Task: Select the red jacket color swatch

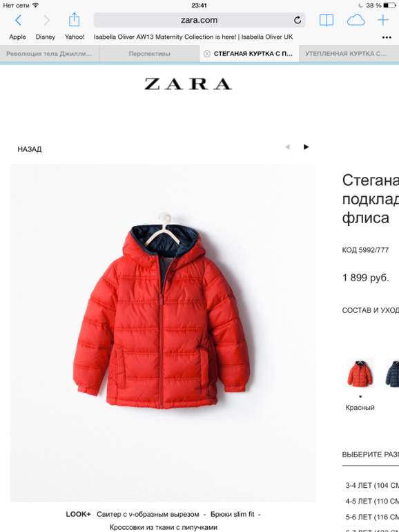Action: tap(360, 373)
